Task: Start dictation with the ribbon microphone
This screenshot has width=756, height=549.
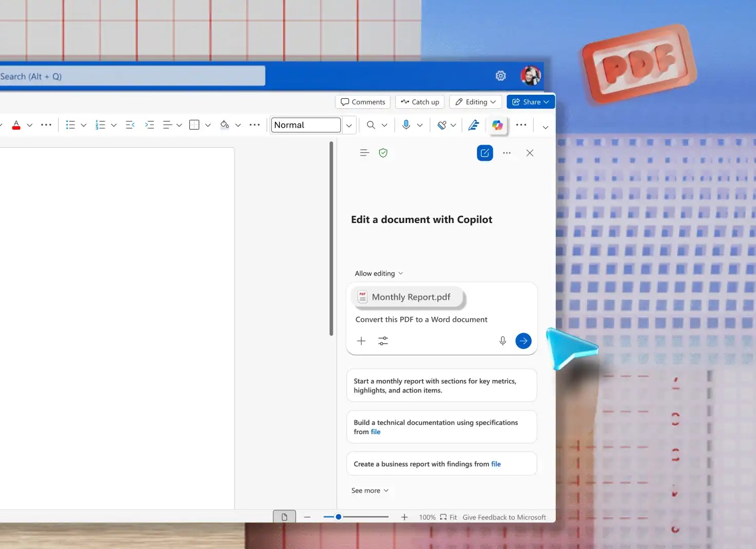Action: coord(406,125)
